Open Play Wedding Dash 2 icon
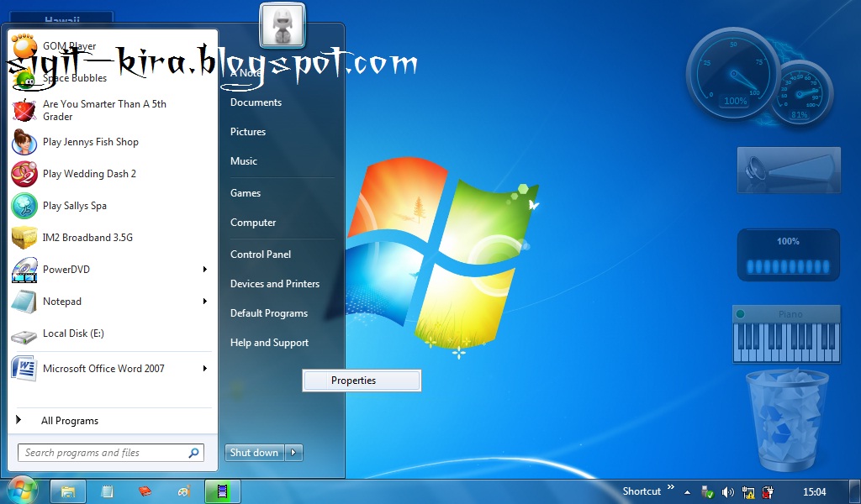Screen dimensions: 861x504 point(24,174)
